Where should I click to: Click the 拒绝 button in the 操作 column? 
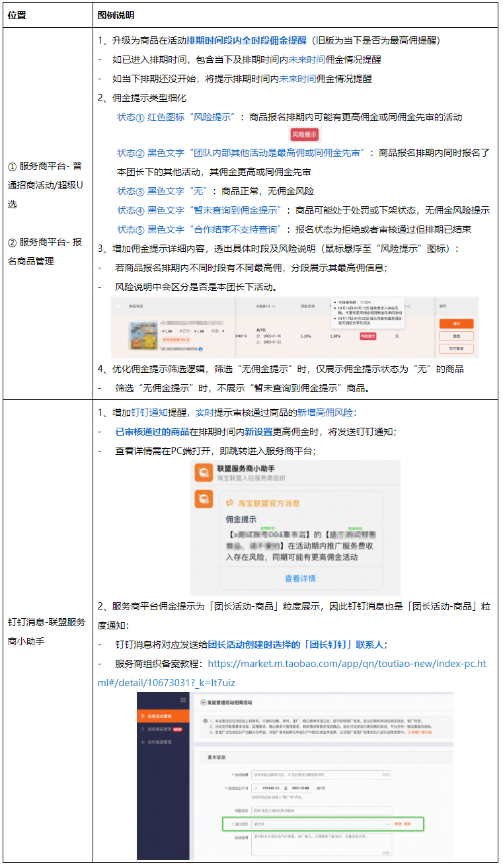click(x=456, y=336)
